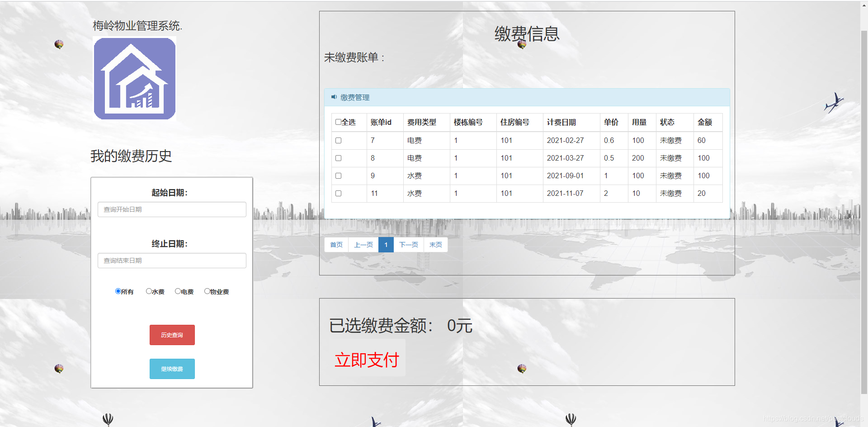Click the 终止日期 label

tap(170, 244)
